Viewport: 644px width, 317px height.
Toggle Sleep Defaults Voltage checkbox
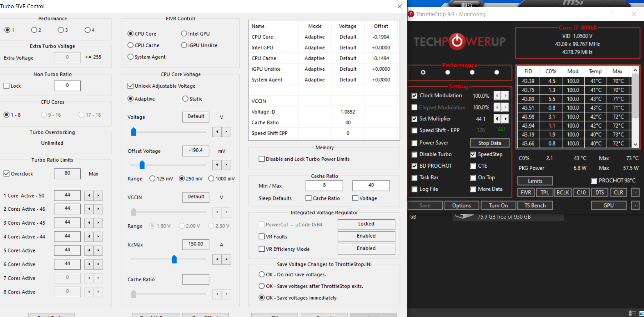point(356,198)
